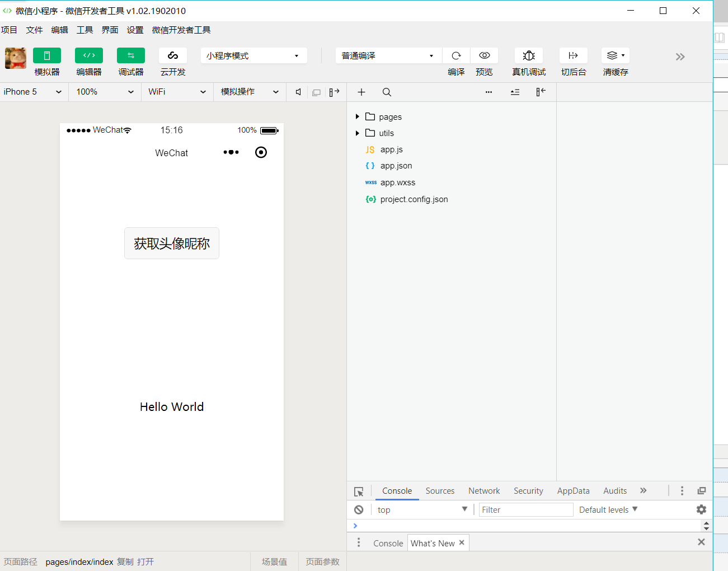Open the 微信开发者工具 menu
Viewport: 728px width, 571px height.
pyautogui.click(x=181, y=30)
